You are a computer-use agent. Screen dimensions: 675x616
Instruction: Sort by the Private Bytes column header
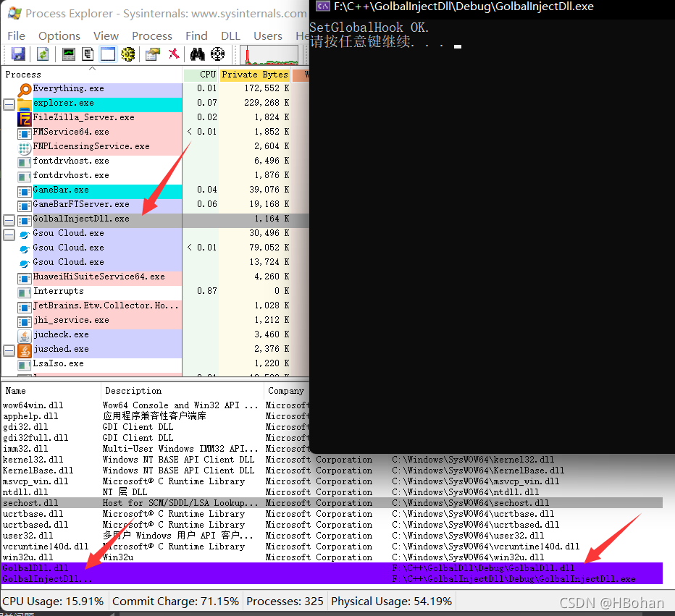click(x=254, y=75)
